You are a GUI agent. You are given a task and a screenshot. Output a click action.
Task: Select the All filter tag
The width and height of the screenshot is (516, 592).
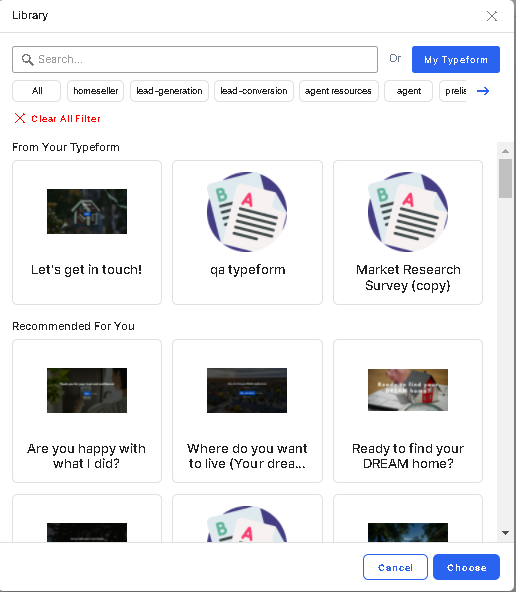[37, 91]
